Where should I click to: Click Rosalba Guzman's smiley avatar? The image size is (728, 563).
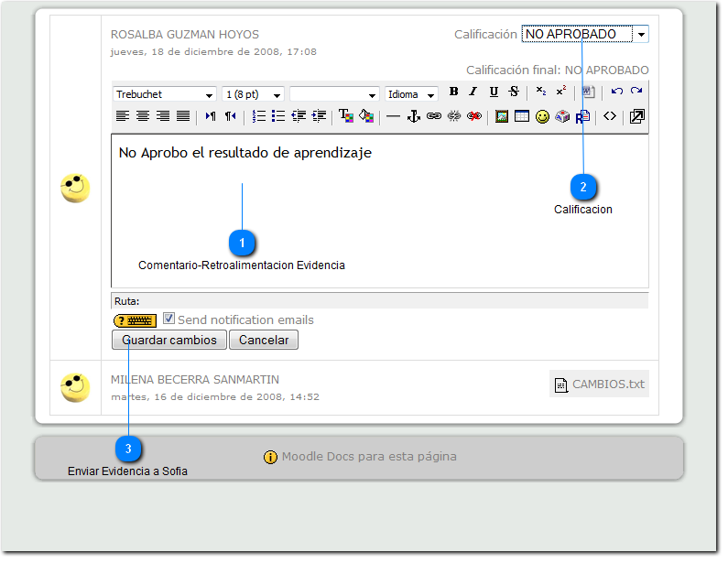(x=75, y=188)
